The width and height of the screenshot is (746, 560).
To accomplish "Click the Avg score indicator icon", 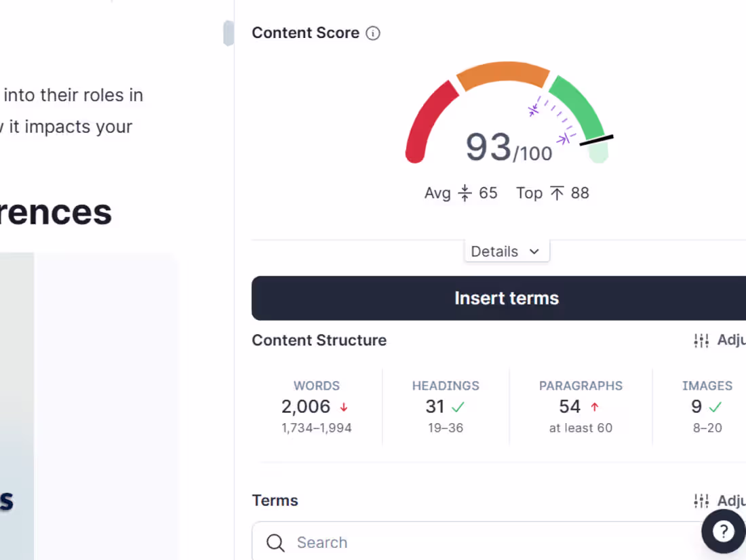I will point(465,193).
